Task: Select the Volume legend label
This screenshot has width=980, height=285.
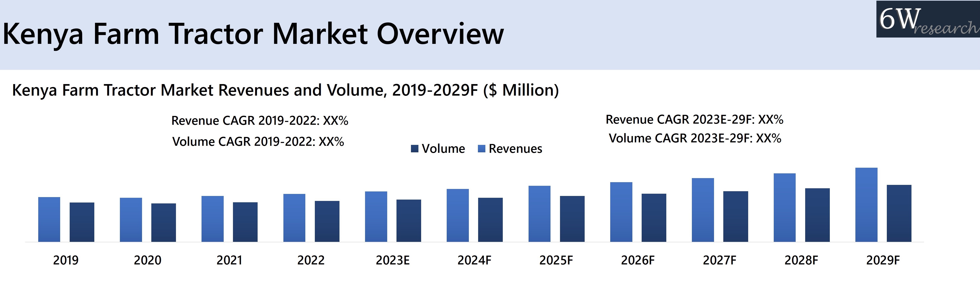Action: [443, 148]
